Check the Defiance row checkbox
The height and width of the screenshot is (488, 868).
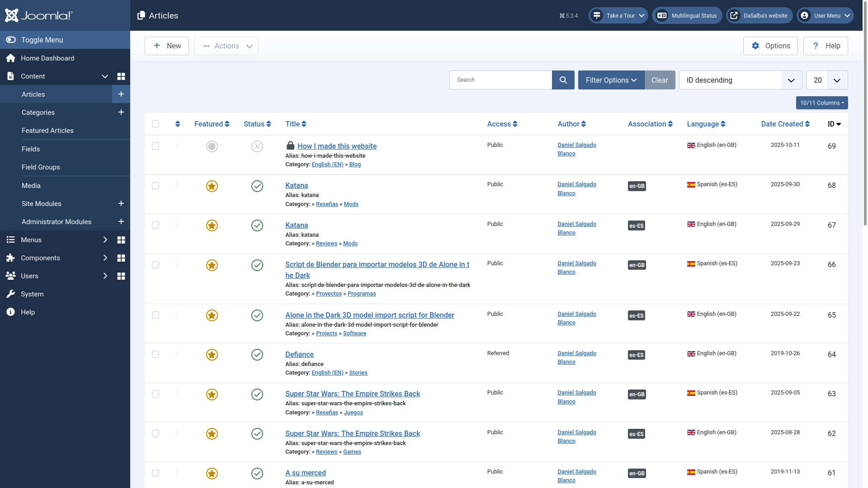click(156, 354)
